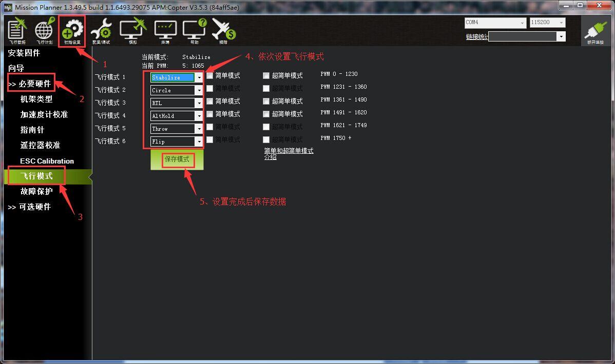The width and height of the screenshot is (615, 364).
Task: Tick 超简单模式 checkbox for 飞行模式 3
Action: click(266, 101)
